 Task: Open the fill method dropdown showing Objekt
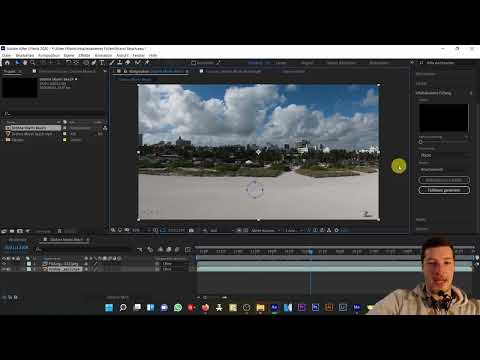click(x=444, y=155)
